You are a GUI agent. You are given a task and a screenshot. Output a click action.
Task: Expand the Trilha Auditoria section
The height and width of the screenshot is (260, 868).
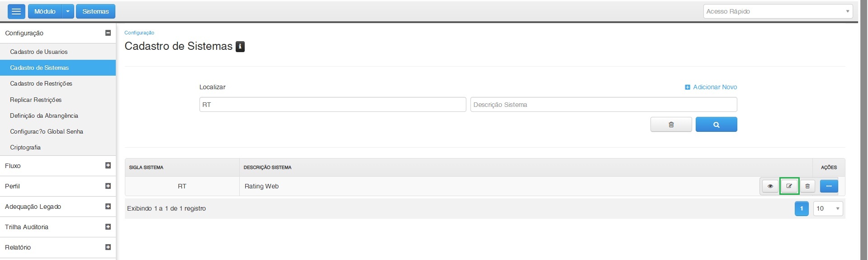[x=108, y=227]
